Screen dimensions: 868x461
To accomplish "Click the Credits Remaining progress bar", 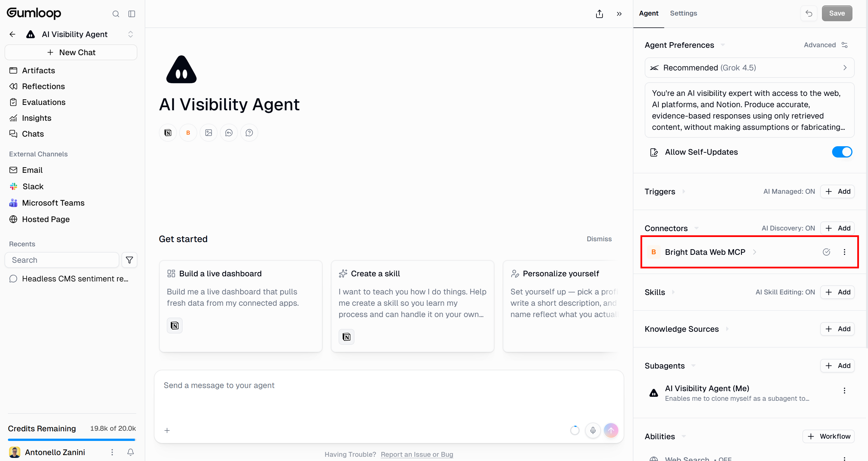I will pyautogui.click(x=72, y=440).
